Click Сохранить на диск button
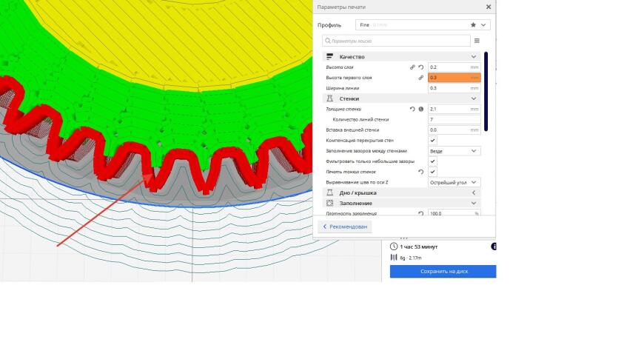 point(443,272)
